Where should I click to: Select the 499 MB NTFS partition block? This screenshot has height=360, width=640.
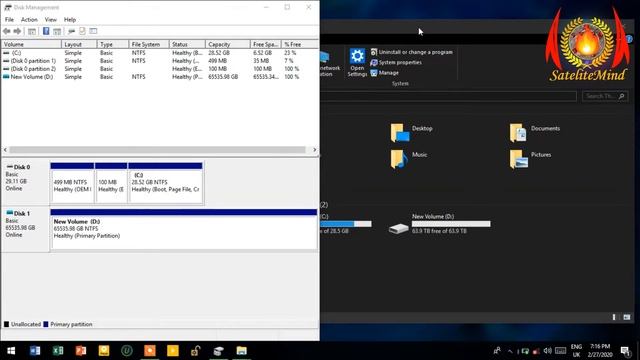pos(72,182)
